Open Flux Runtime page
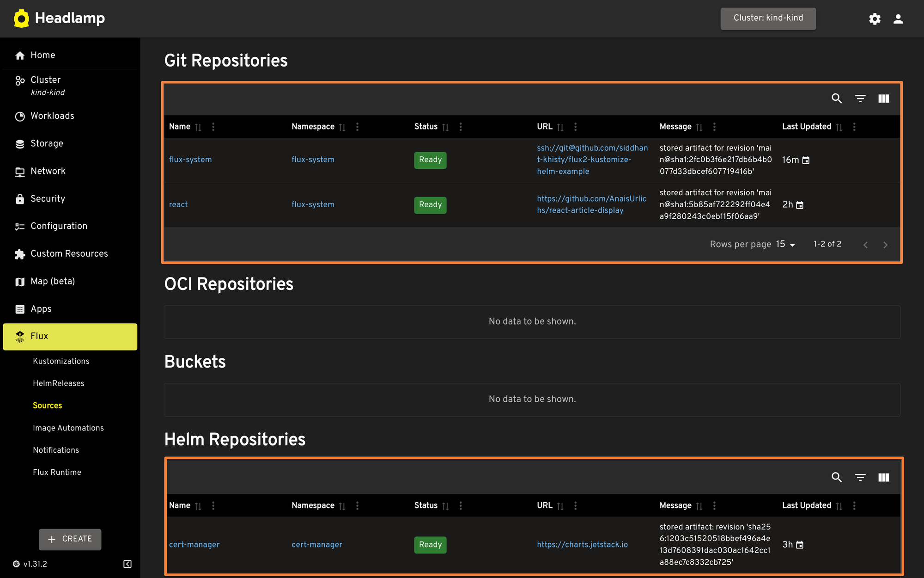 57,473
